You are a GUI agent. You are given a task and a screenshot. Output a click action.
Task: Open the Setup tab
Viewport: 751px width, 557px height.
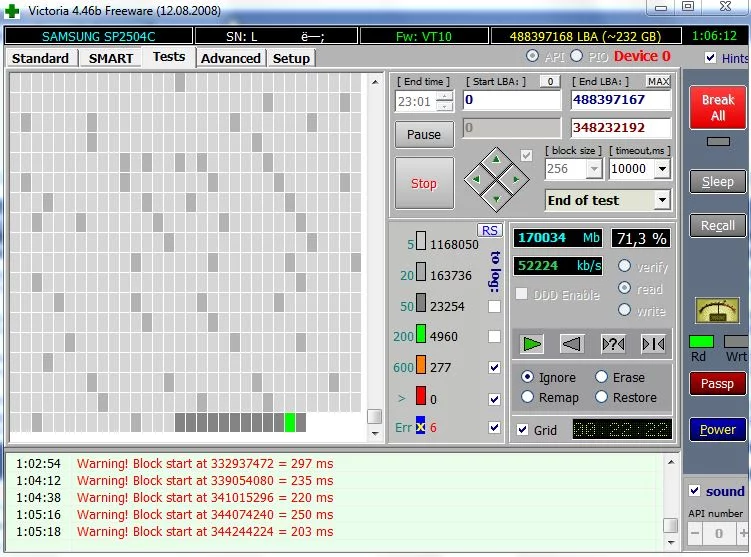tap(291, 58)
